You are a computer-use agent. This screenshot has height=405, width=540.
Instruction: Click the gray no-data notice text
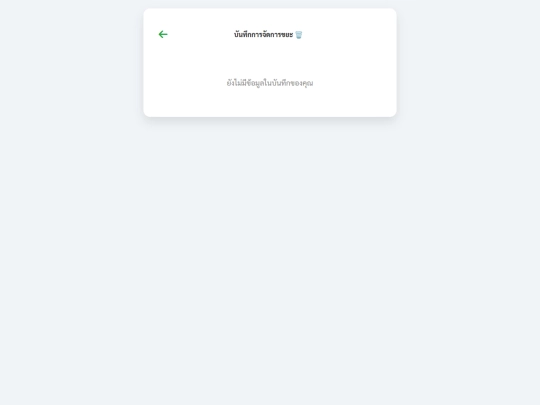(270, 83)
